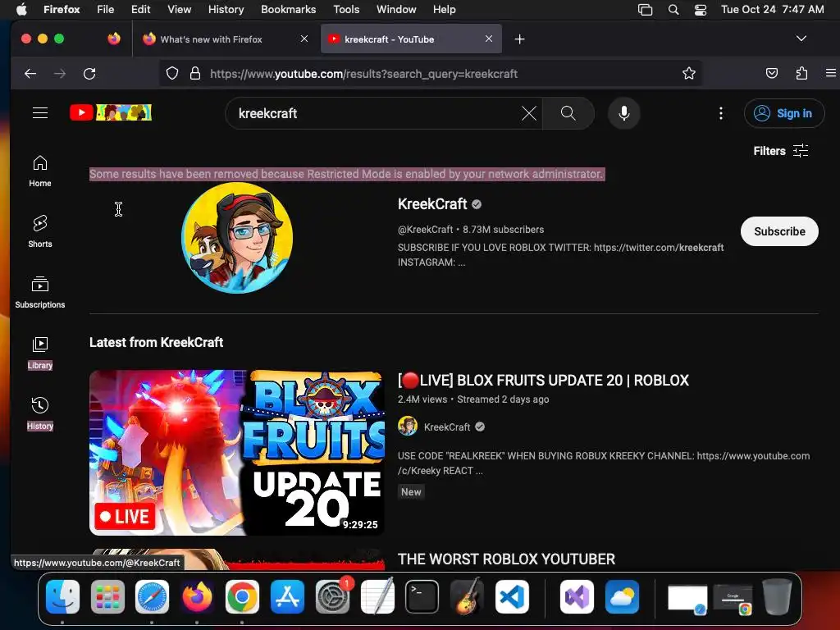This screenshot has width=840, height=630.
Task: Open Terminal from the Dock
Action: click(422, 596)
